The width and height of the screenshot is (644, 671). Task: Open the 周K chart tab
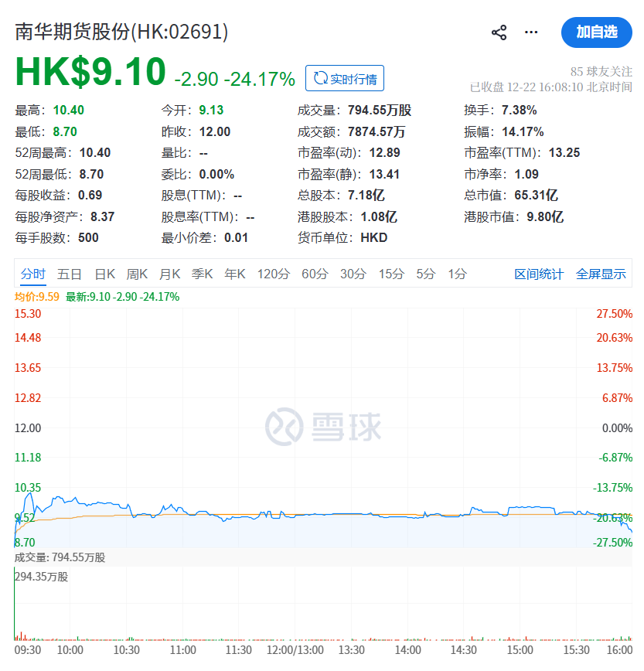tap(137, 274)
